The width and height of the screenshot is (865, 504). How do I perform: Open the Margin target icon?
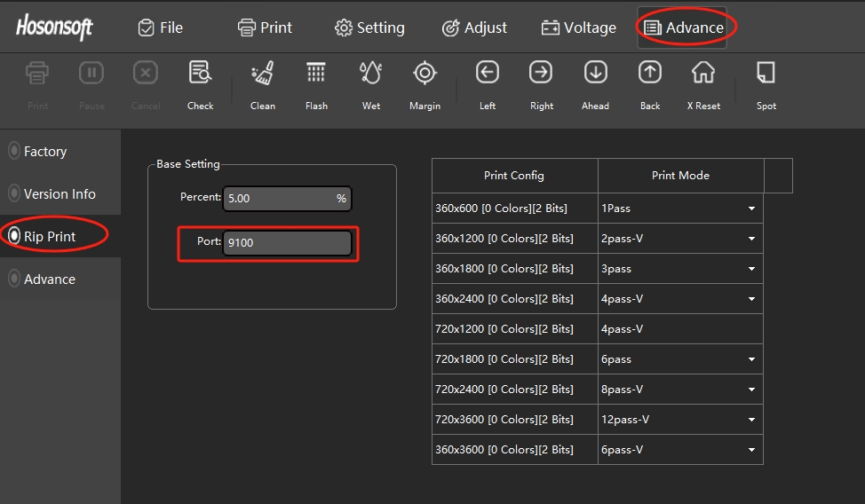point(425,74)
